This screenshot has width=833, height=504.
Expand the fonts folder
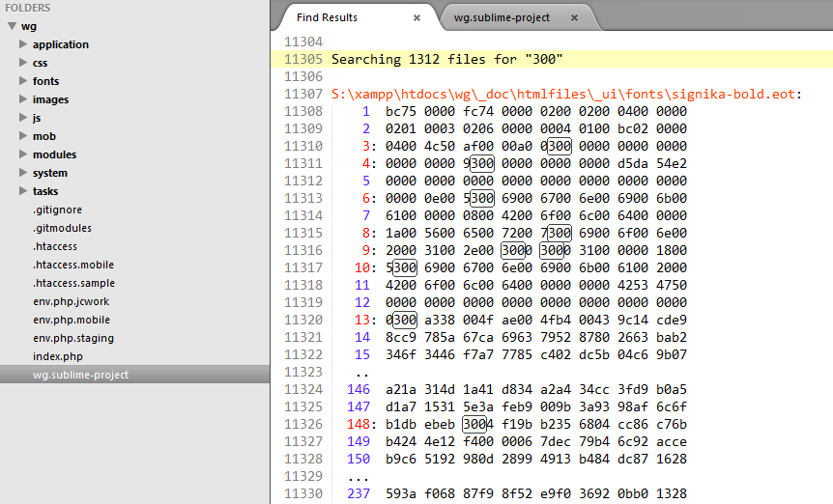pyautogui.click(x=24, y=81)
